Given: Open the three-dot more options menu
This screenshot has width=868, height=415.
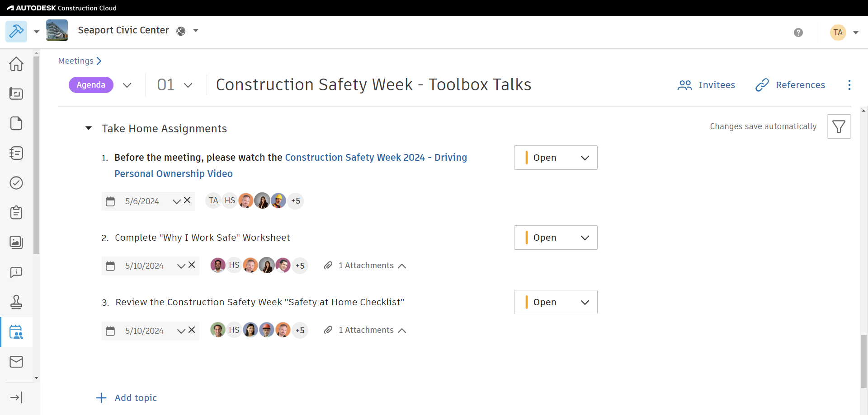Looking at the screenshot, I should [849, 85].
